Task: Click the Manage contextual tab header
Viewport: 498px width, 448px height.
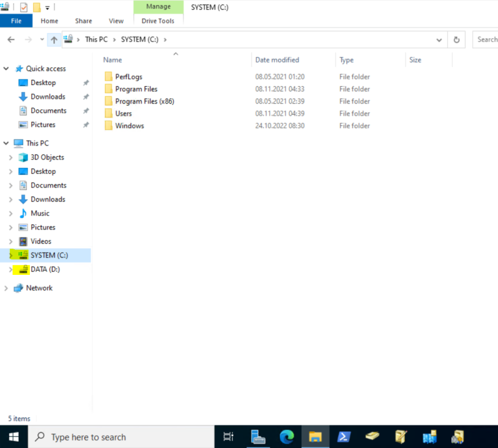Action: [x=158, y=6]
